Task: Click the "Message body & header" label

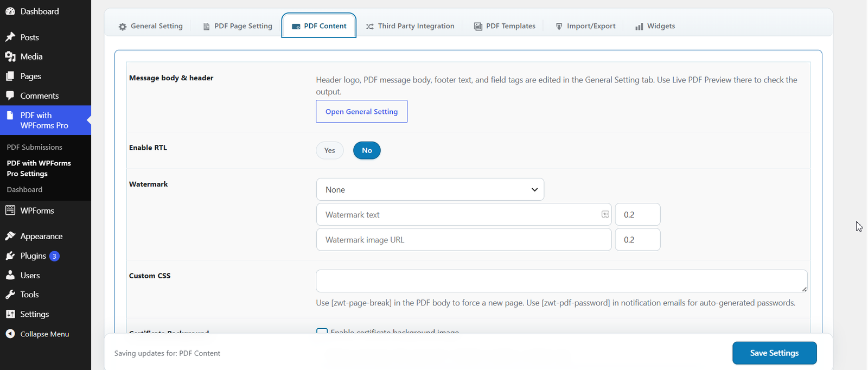Action: pyautogui.click(x=171, y=78)
